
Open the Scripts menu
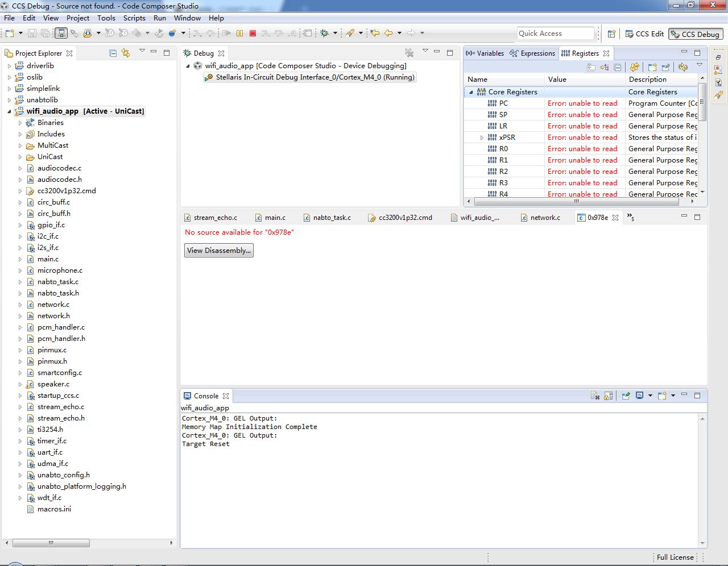[x=134, y=18]
